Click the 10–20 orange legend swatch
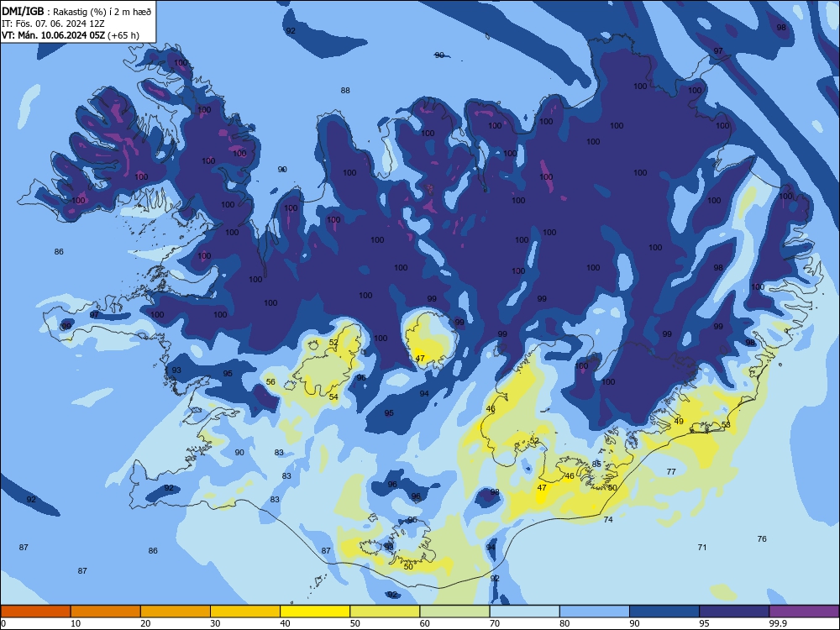This screenshot has height=630, width=840. tap(106, 612)
